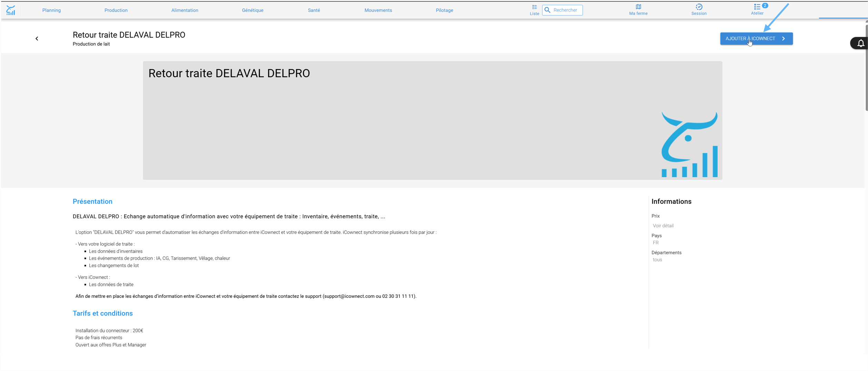
Task: Open the Production menu
Action: click(116, 10)
